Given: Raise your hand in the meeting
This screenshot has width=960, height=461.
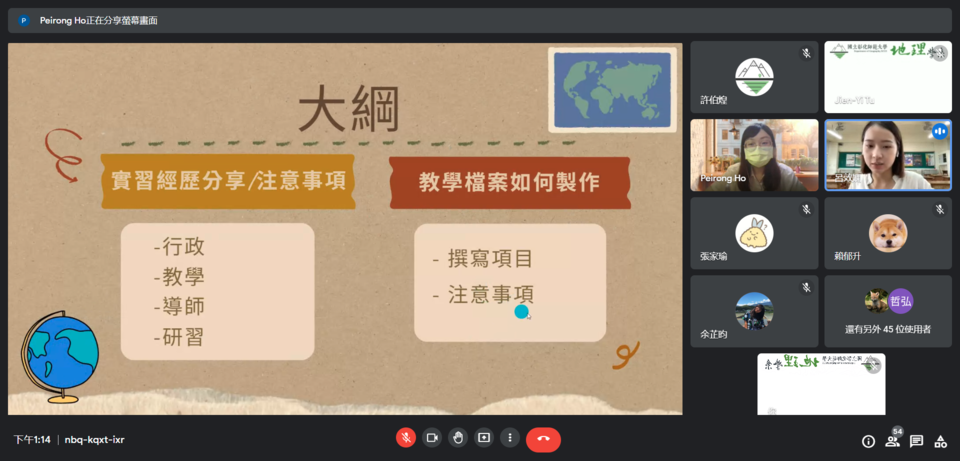Looking at the screenshot, I should click(x=458, y=438).
